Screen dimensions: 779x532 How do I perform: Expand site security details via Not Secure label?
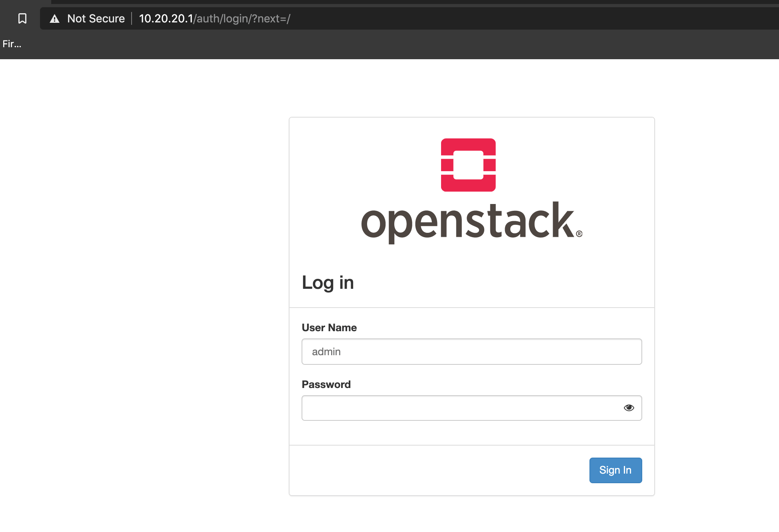96,18
